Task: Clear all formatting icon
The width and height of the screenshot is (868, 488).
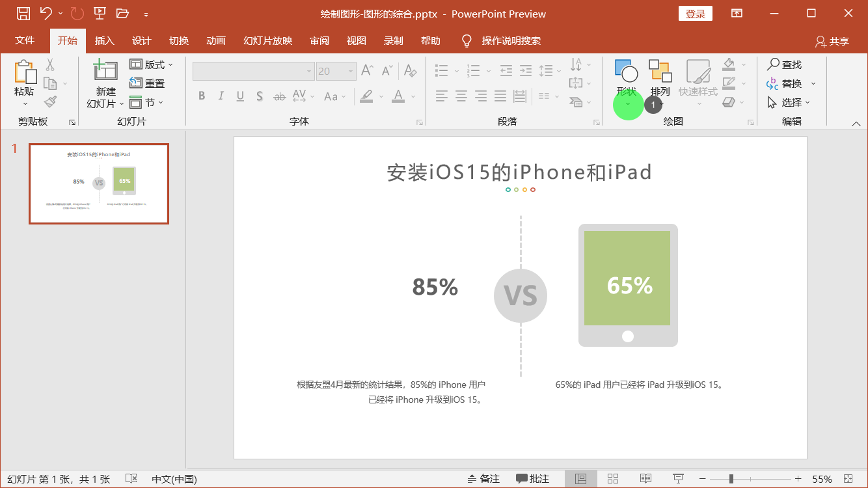Action: click(410, 70)
